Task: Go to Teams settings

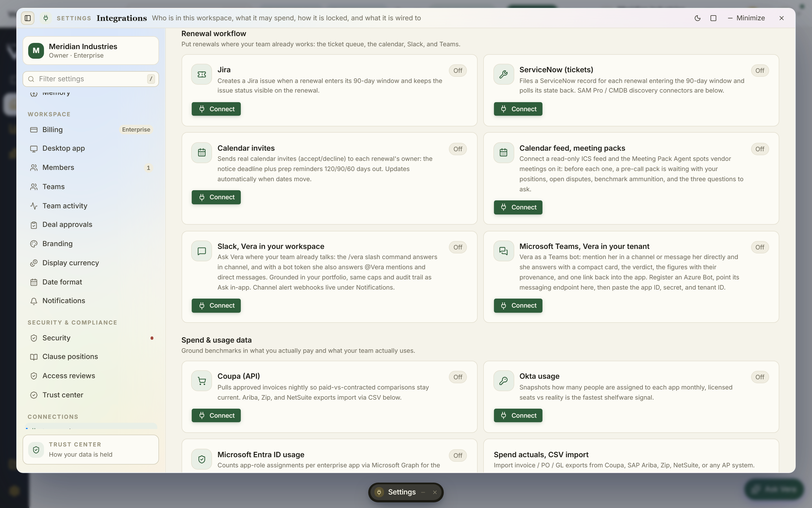Action: point(91,187)
